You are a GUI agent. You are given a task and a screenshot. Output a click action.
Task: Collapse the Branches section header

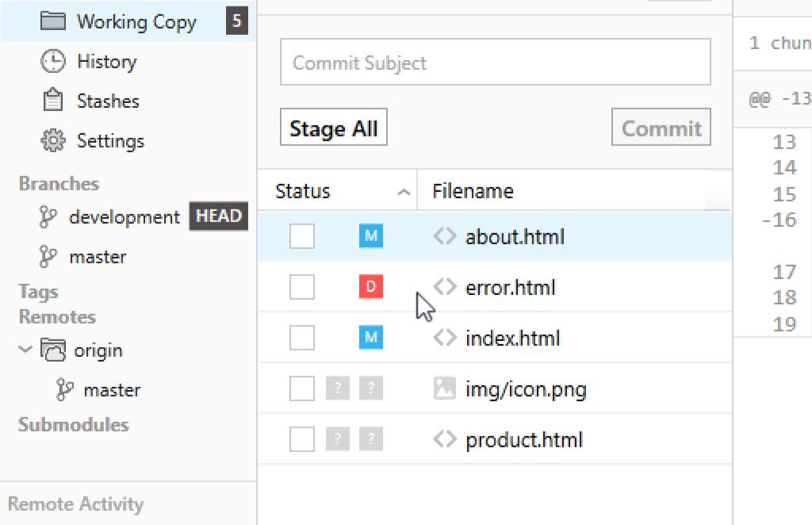pos(59,184)
